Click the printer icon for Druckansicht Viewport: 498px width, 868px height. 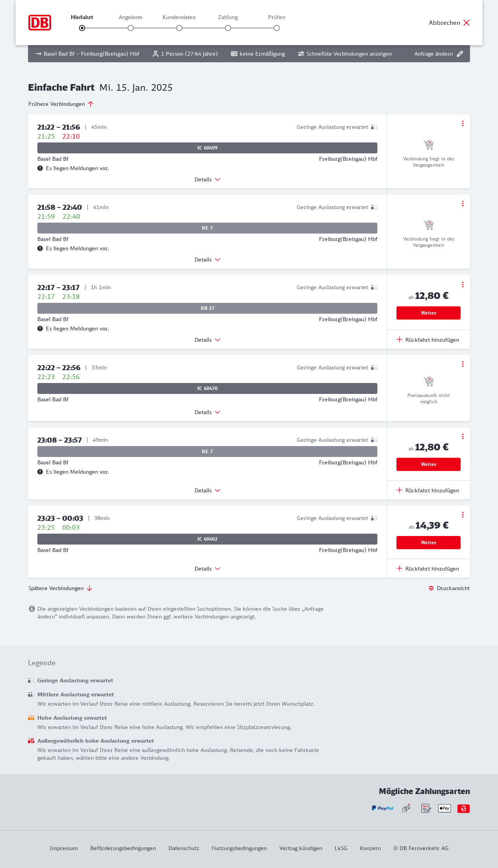click(431, 588)
